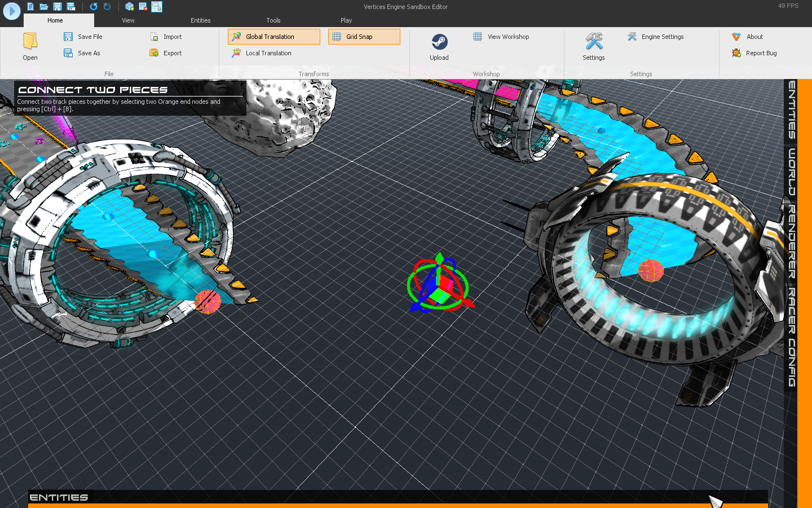Screen dimensions: 812x508
Task: Click the round play button in top-left corner
Action: click(11, 11)
